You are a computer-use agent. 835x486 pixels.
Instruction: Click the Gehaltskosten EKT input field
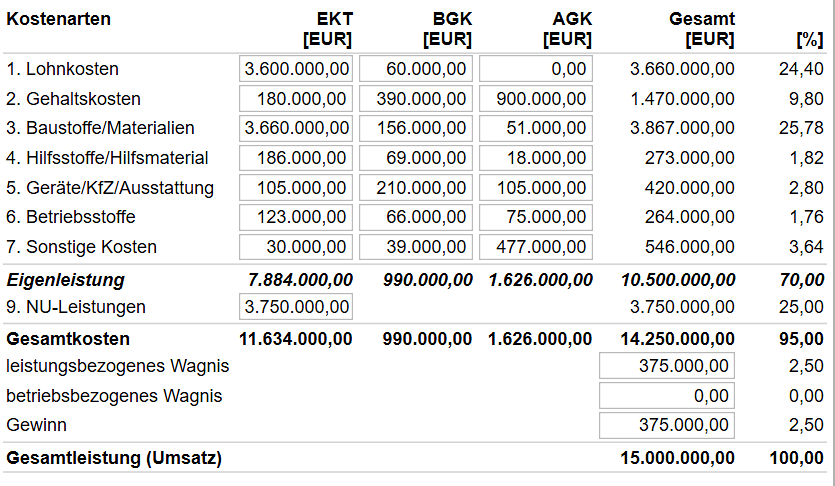coord(296,99)
